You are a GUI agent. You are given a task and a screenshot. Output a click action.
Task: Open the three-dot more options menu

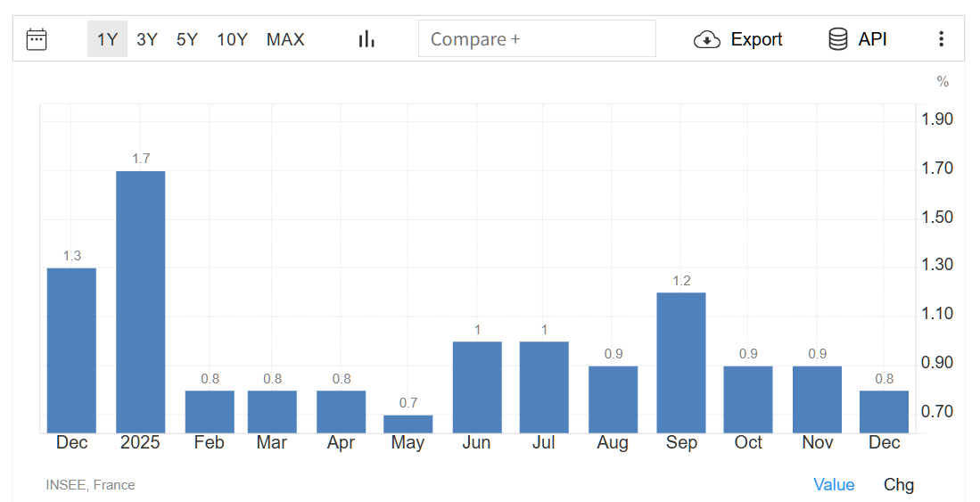point(941,39)
